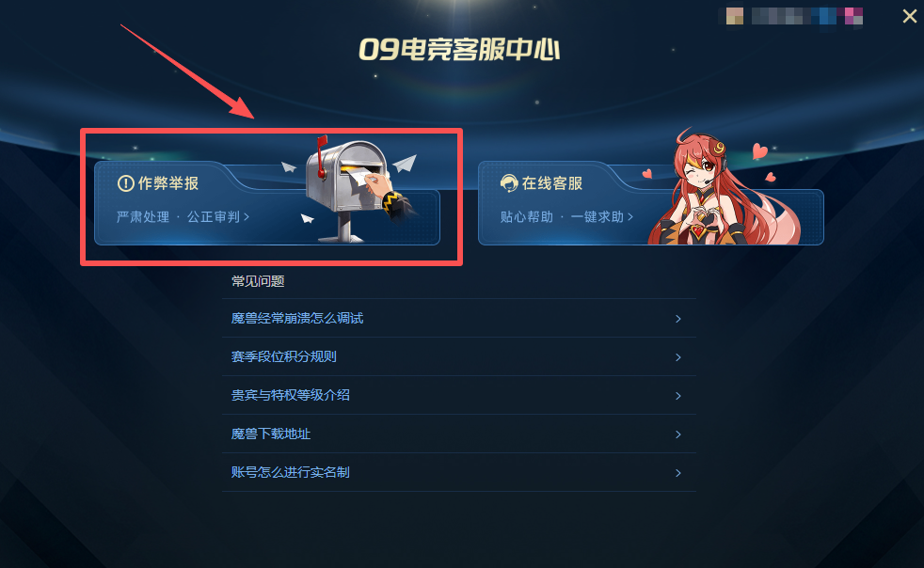
Task: Expand the chevron for 赛季段位积分规则
Action: pyautogui.click(x=678, y=357)
